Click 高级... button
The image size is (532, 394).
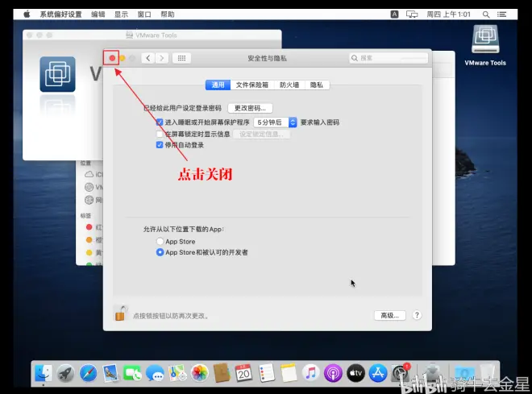point(390,315)
